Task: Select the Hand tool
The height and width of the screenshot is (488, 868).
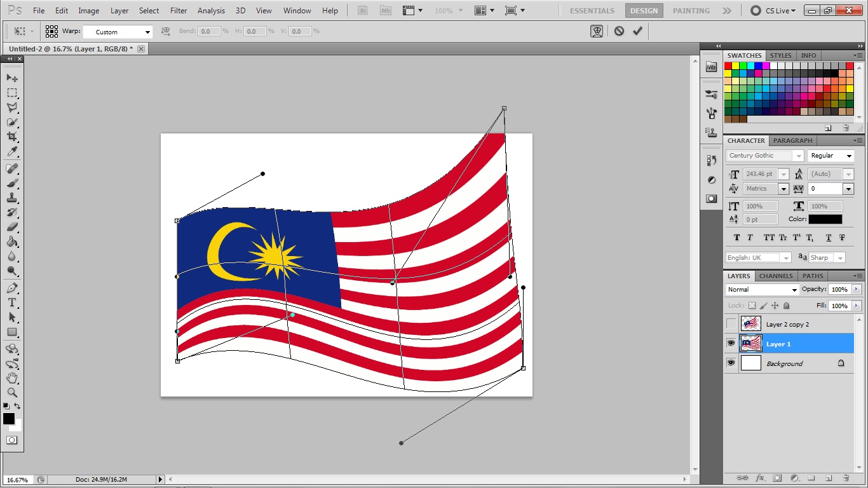Action: (12, 378)
